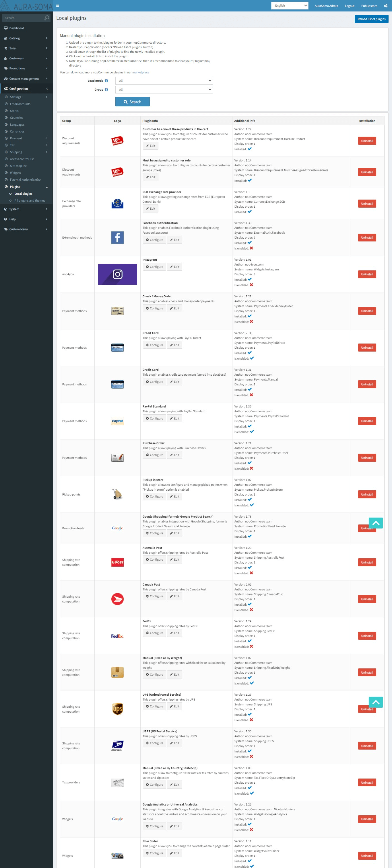392x868 pixels.
Task: Select All plugins and themes item
Action: tap(30, 201)
